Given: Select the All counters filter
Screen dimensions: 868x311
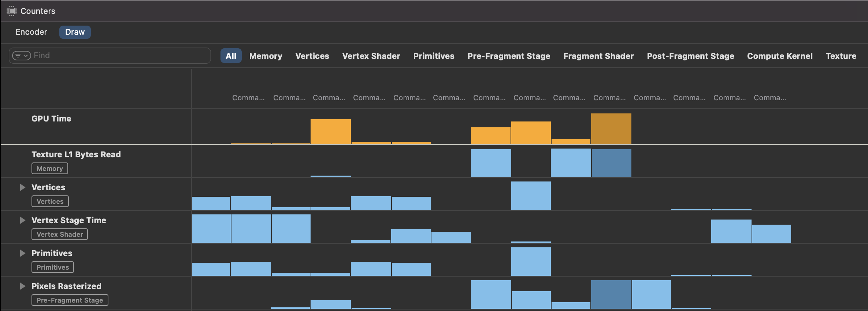Looking at the screenshot, I should 231,56.
